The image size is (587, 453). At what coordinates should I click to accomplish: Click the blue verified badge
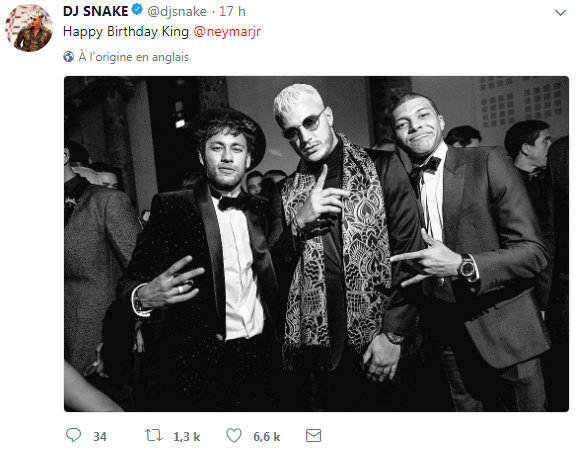point(137,10)
